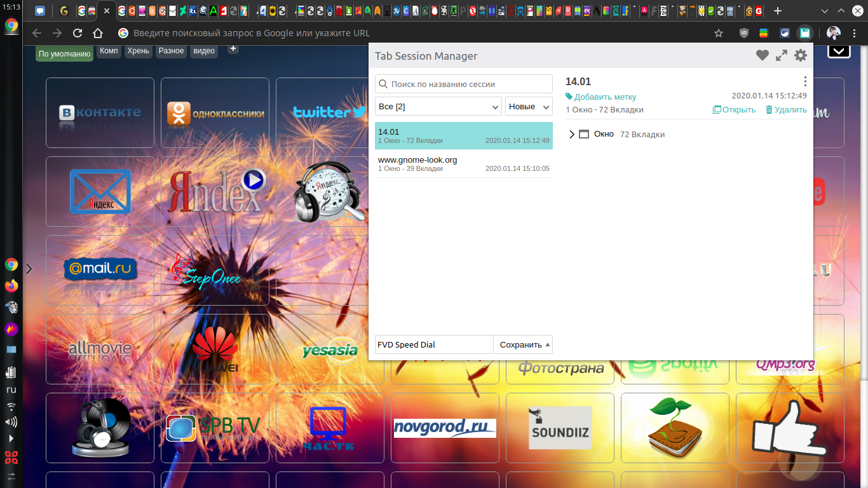The height and width of the screenshot is (488, 868).
Task: Click the right-pointing triangle in the system panel
Action: tap(11, 438)
